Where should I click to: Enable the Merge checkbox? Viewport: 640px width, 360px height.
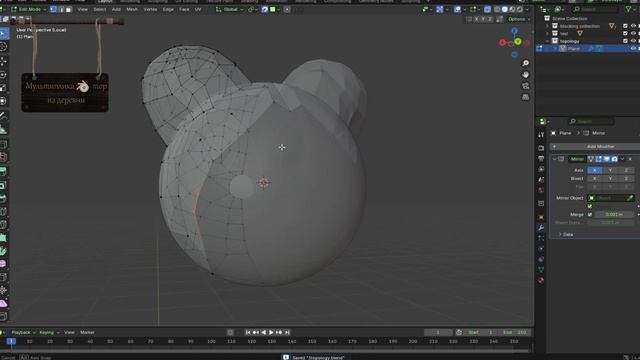[x=589, y=214]
